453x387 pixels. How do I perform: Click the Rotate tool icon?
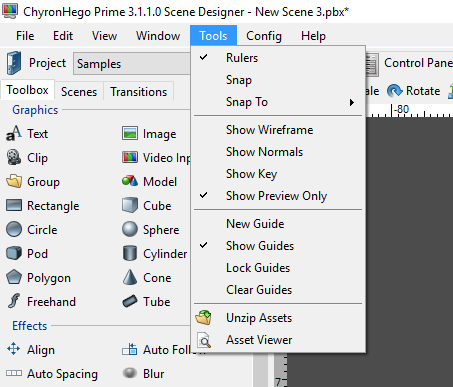click(395, 91)
